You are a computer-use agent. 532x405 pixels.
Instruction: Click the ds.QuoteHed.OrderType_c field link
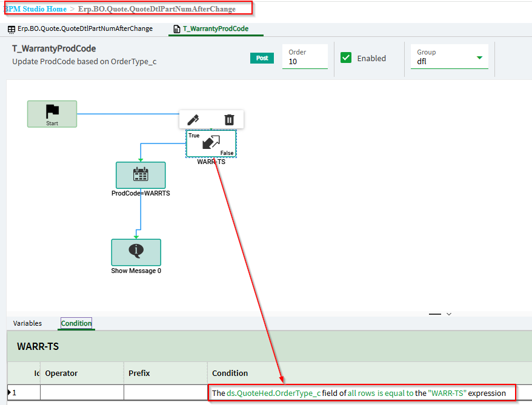[x=273, y=393]
